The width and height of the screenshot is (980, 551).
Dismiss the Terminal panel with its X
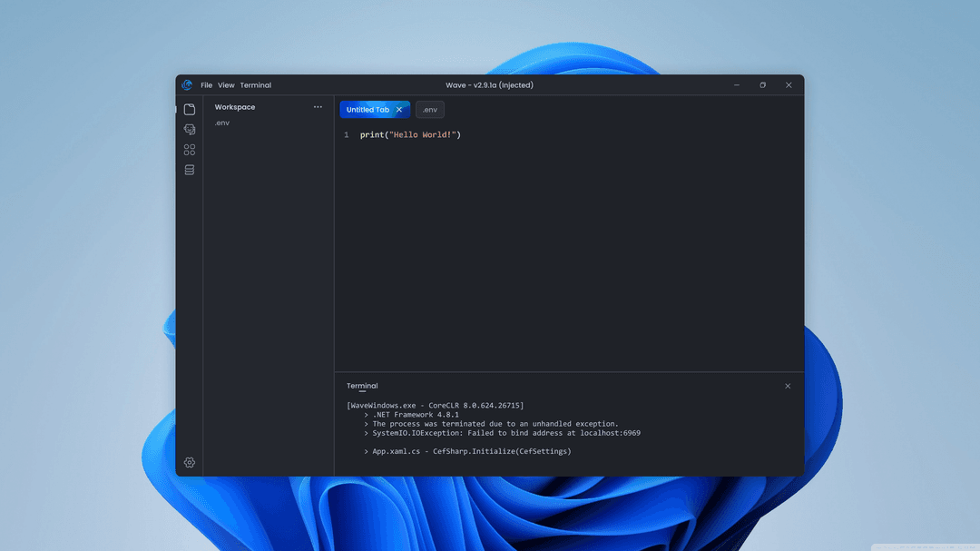788,385
